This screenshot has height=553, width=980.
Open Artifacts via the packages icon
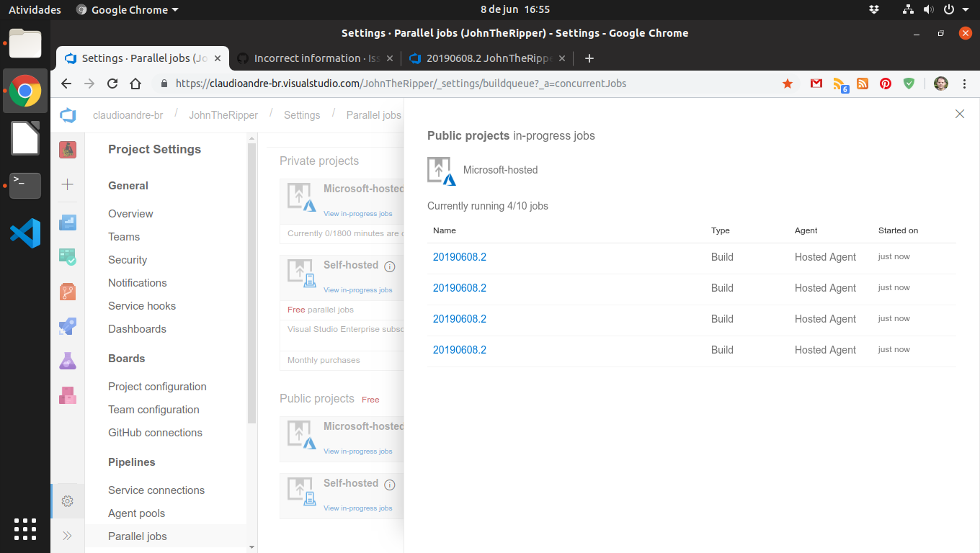tap(67, 395)
